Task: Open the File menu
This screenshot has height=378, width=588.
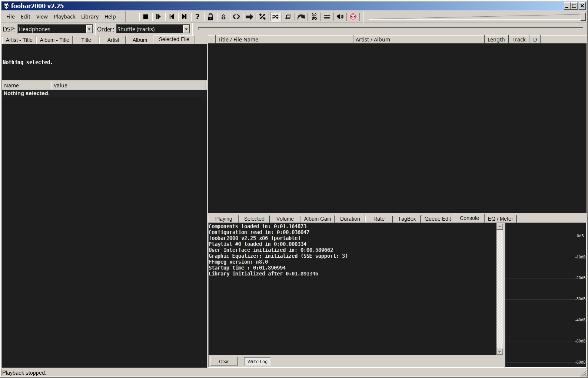Action: point(10,17)
